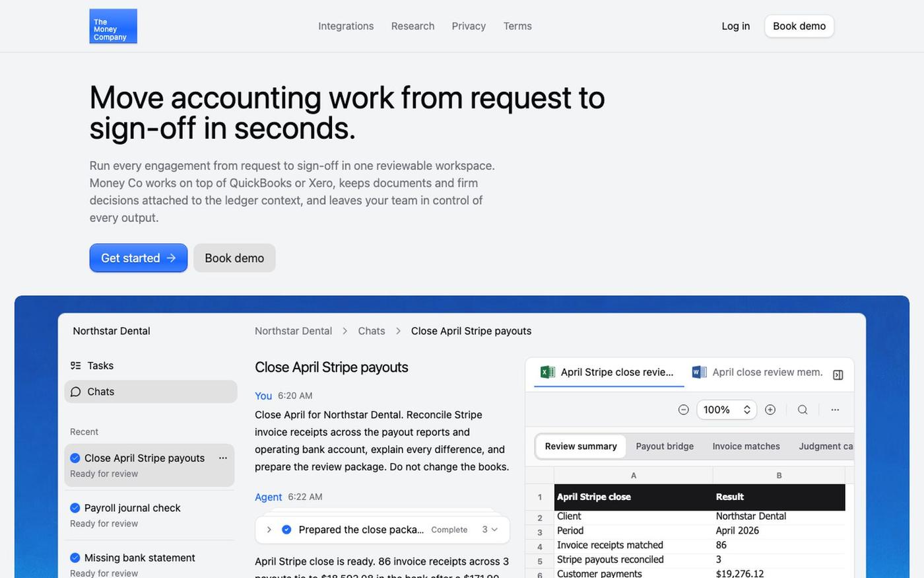This screenshot has height=578, width=924.
Task: Select the April Stripe close review Excel tab
Action: [x=609, y=373]
